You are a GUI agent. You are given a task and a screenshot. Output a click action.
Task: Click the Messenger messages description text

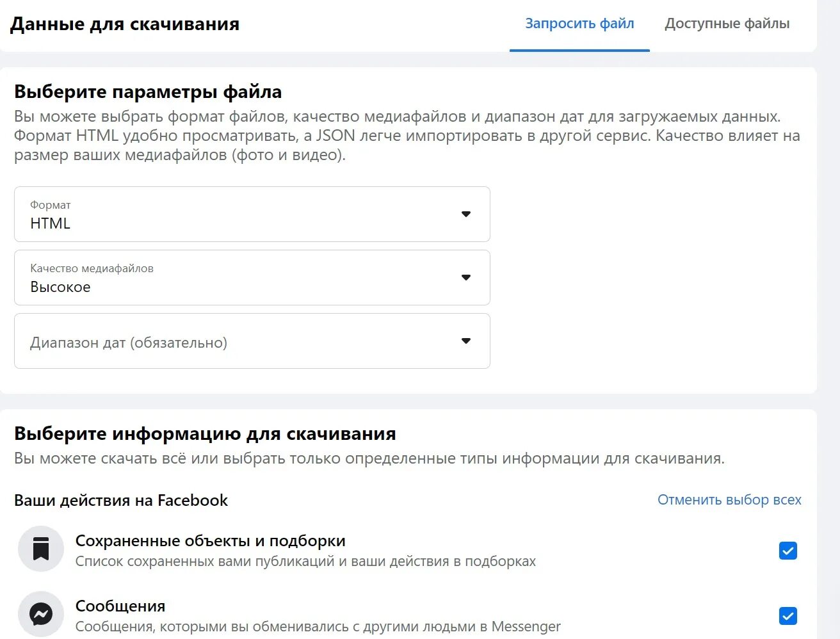pos(318,626)
